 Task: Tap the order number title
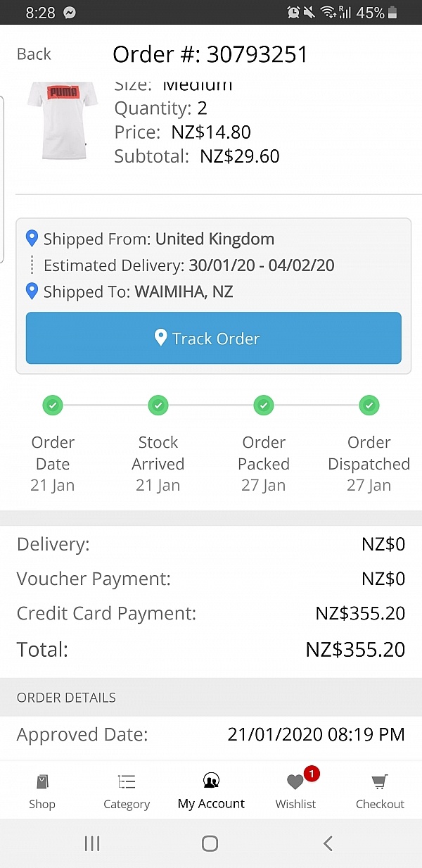tap(210, 54)
